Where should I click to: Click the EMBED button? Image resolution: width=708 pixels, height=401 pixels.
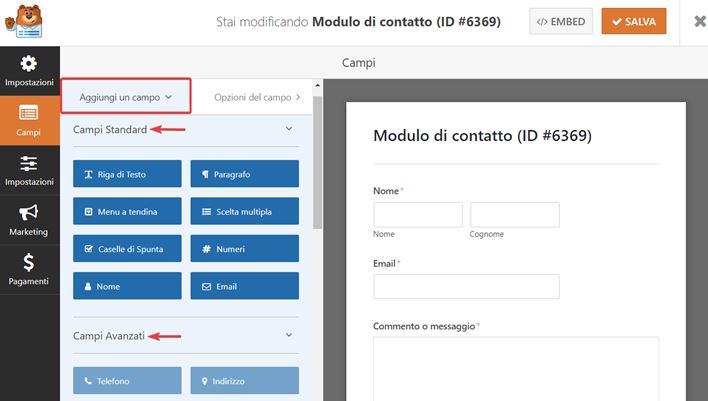pyautogui.click(x=561, y=21)
